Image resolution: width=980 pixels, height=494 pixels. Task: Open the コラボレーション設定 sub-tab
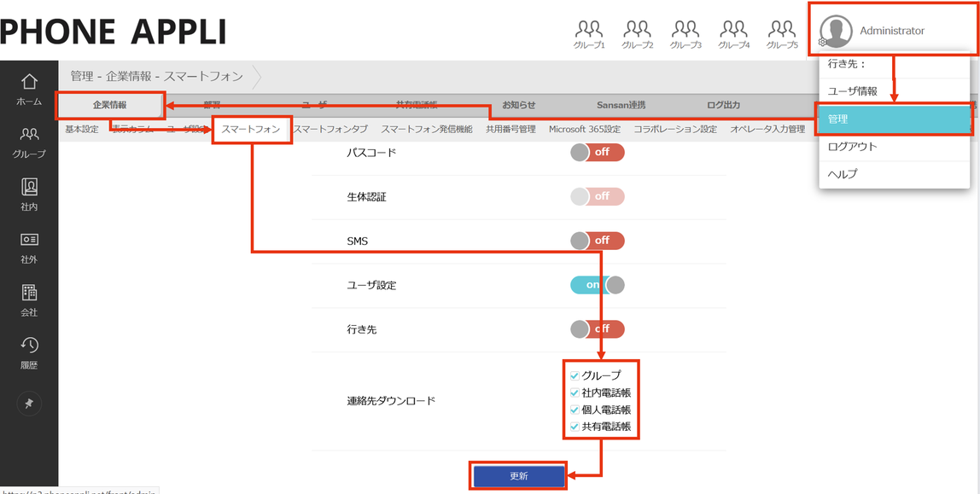pyautogui.click(x=675, y=130)
